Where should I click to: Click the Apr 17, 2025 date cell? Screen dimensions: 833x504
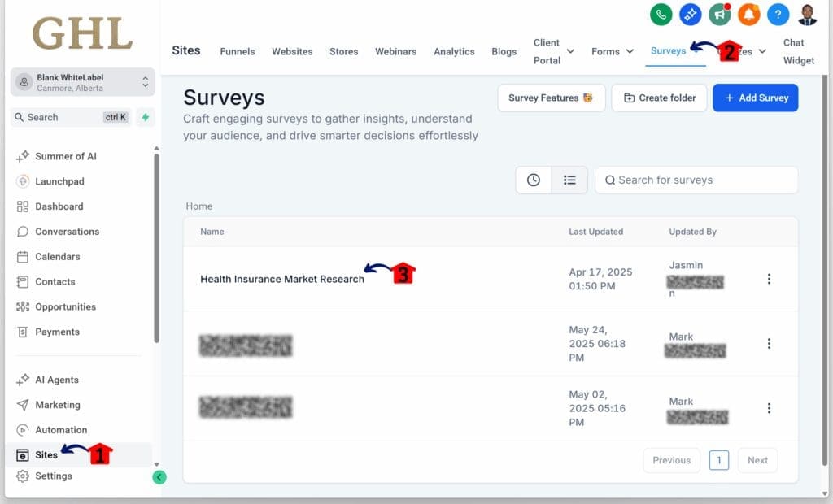coord(601,279)
